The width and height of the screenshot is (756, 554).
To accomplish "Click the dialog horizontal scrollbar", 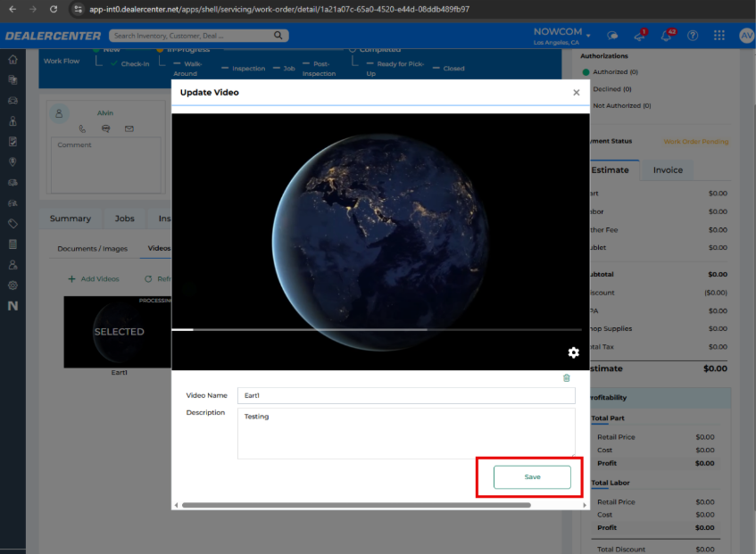I will point(356,505).
